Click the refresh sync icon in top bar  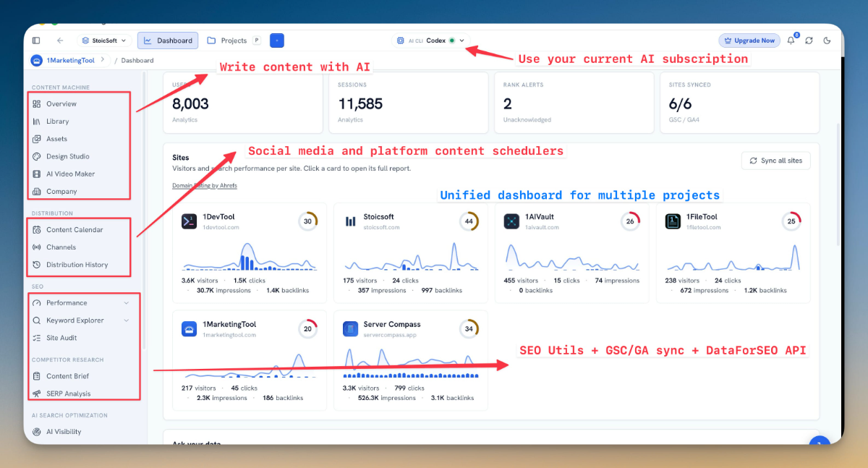(809, 41)
